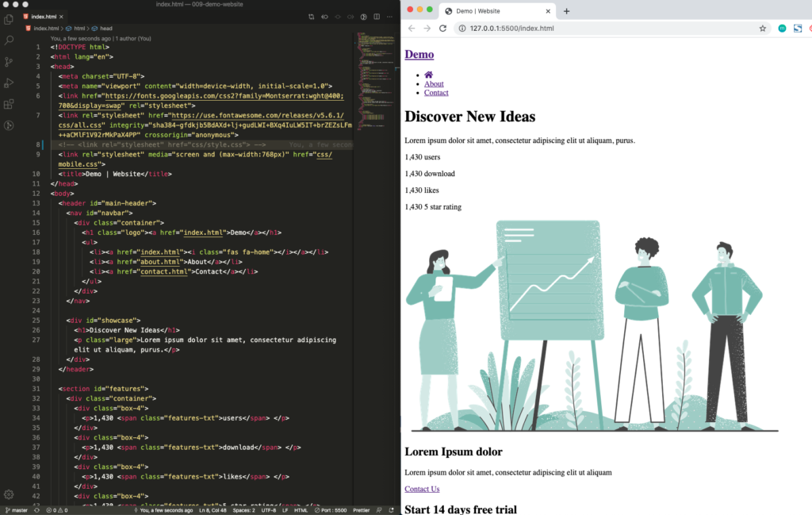Viewport: 812px width, 515px height.
Task: Click the html breadcrumb segment
Action: 79,29
